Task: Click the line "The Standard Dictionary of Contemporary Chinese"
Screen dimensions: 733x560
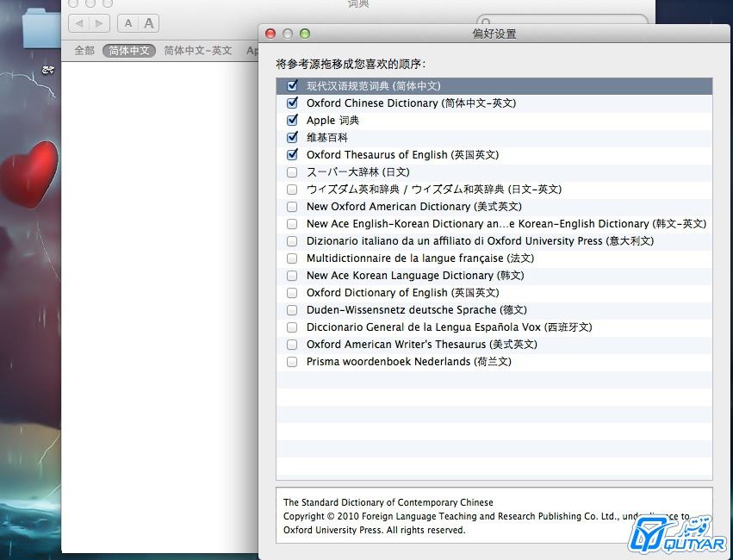Action: [x=388, y=502]
